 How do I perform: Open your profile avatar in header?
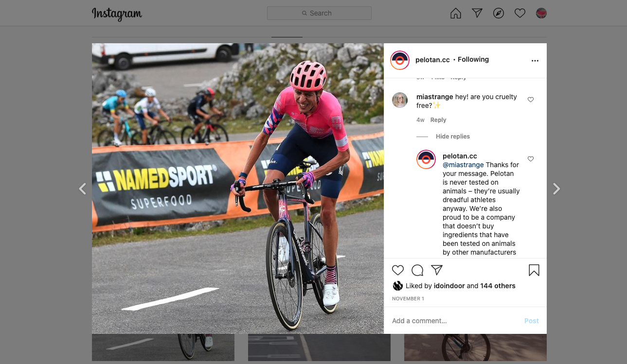tap(541, 13)
